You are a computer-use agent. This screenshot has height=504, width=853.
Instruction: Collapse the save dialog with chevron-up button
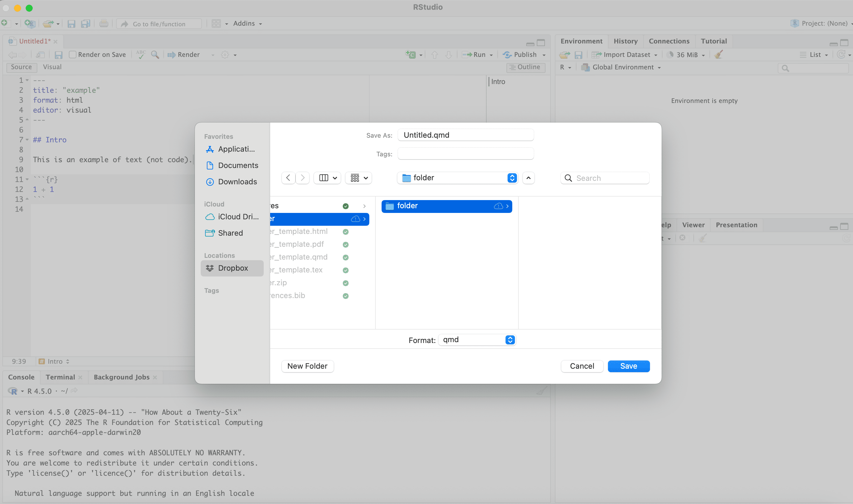pos(528,178)
